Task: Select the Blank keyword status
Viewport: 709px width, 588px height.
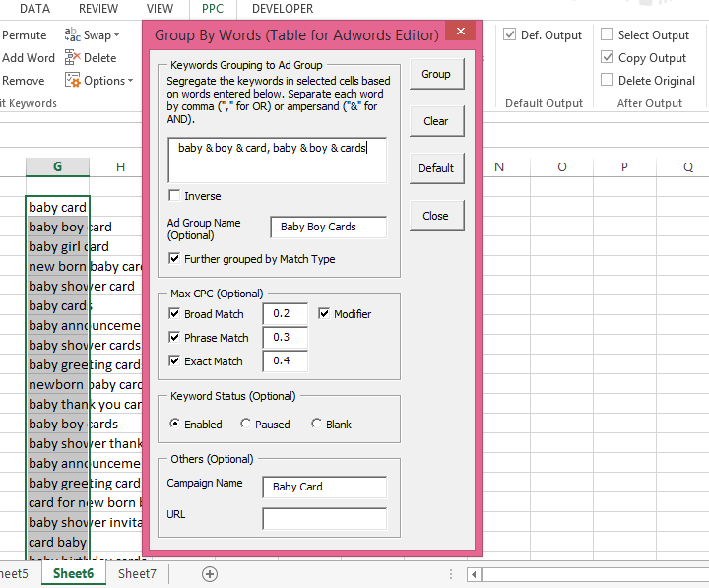Action: tap(316, 424)
